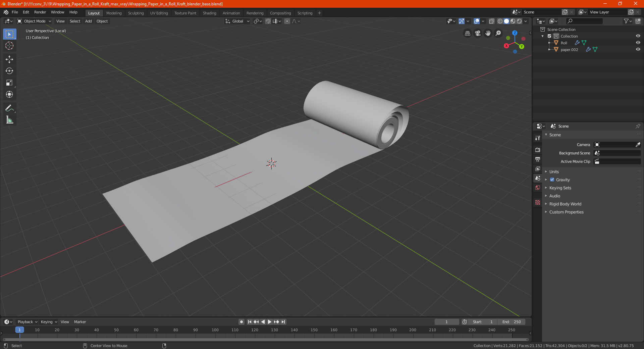Select the Select Box tool
Screen dimensions: 644x349
point(9,34)
